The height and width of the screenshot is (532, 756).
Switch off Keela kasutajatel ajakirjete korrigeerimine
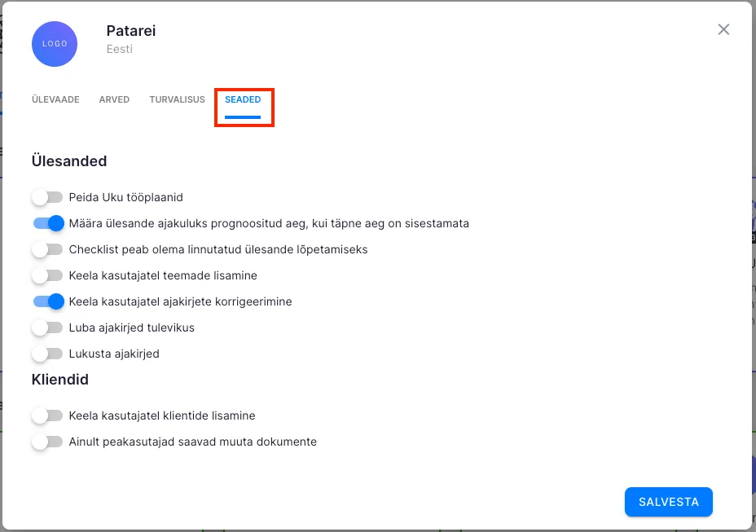point(47,301)
